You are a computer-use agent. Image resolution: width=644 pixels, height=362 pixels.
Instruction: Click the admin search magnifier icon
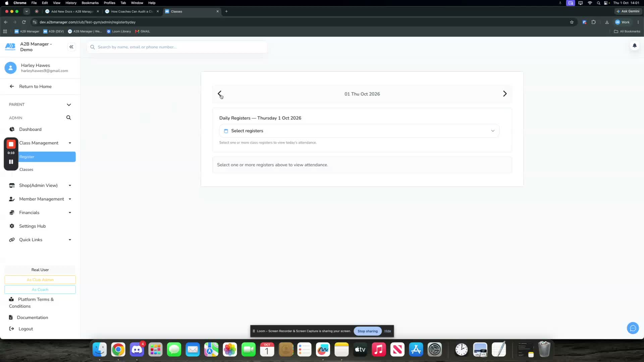point(68,118)
